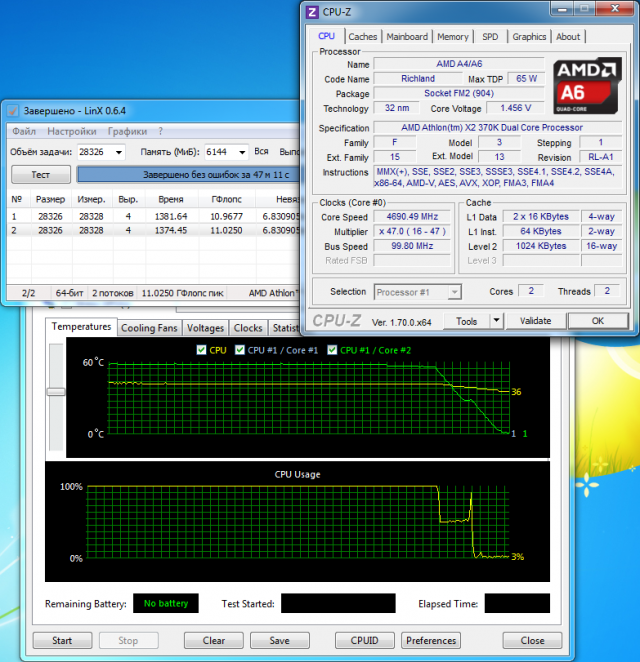Click the 2 потоков status bar entry
Screen dimensions: 640x662
pos(113,293)
